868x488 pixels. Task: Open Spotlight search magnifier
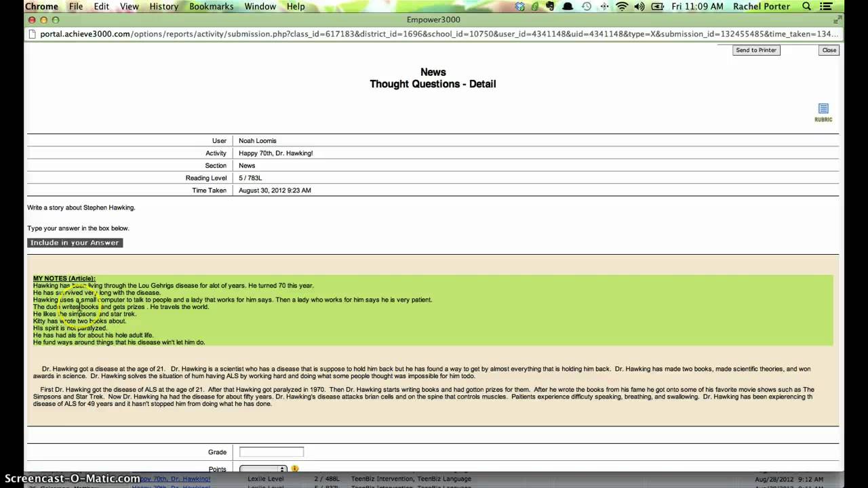click(806, 6)
